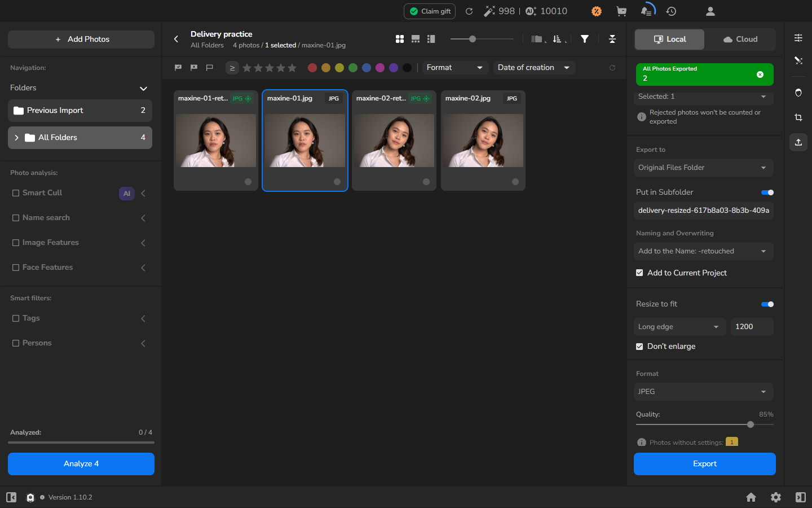The width and height of the screenshot is (812, 508).
Task: Expand the All Folders tree item
Action: coord(16,138)
